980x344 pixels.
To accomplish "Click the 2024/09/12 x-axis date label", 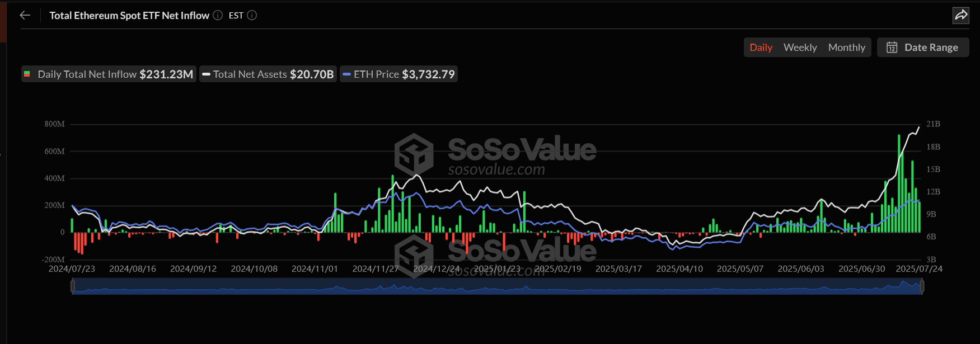I will 193,269.
